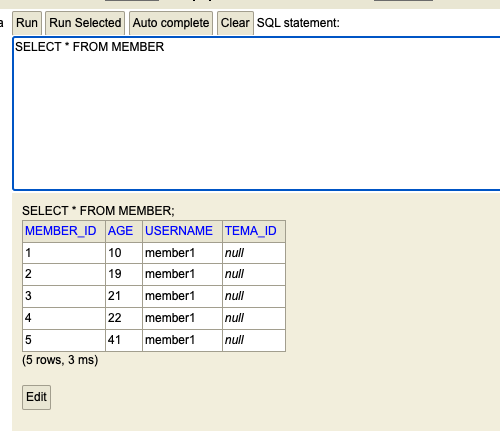Focus the SQL statement text area

(256, 114)
